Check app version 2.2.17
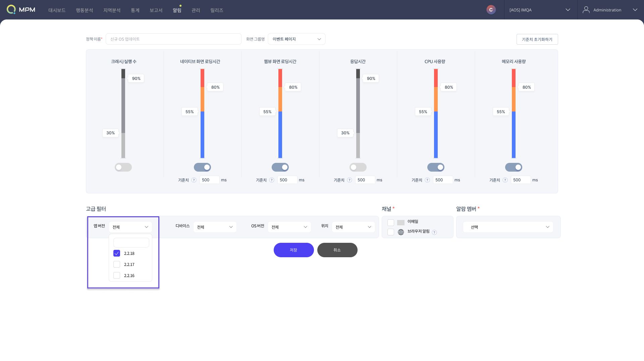The image size is (644, 361). [x=117, y=264]
